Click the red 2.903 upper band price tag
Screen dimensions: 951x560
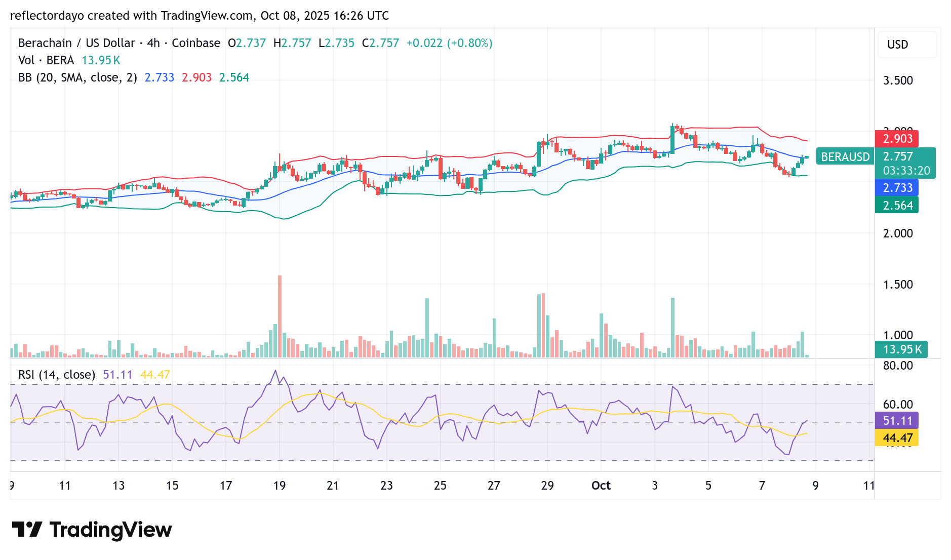(897, 139)
